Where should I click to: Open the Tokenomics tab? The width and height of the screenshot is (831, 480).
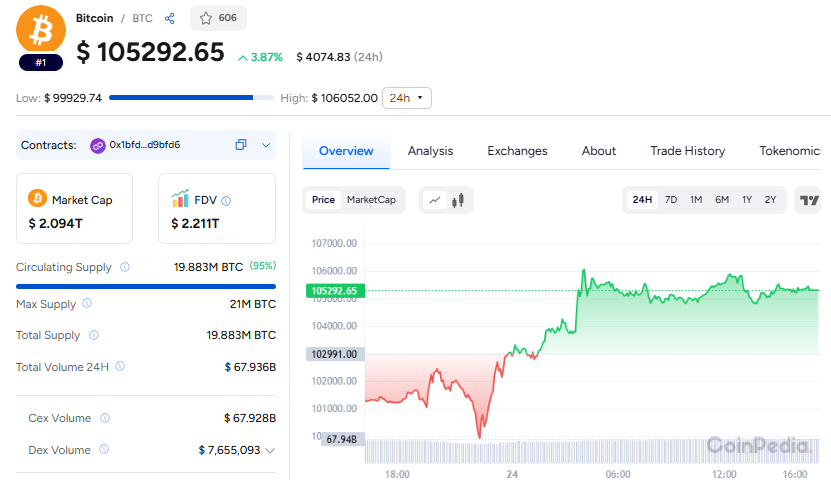click(790, 151)
